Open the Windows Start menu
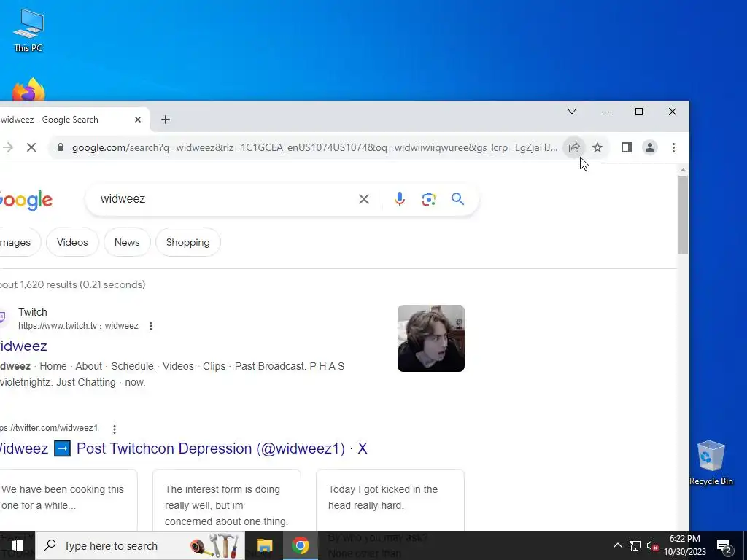Screen dimensions: 747x560 [x=18, y=545]
